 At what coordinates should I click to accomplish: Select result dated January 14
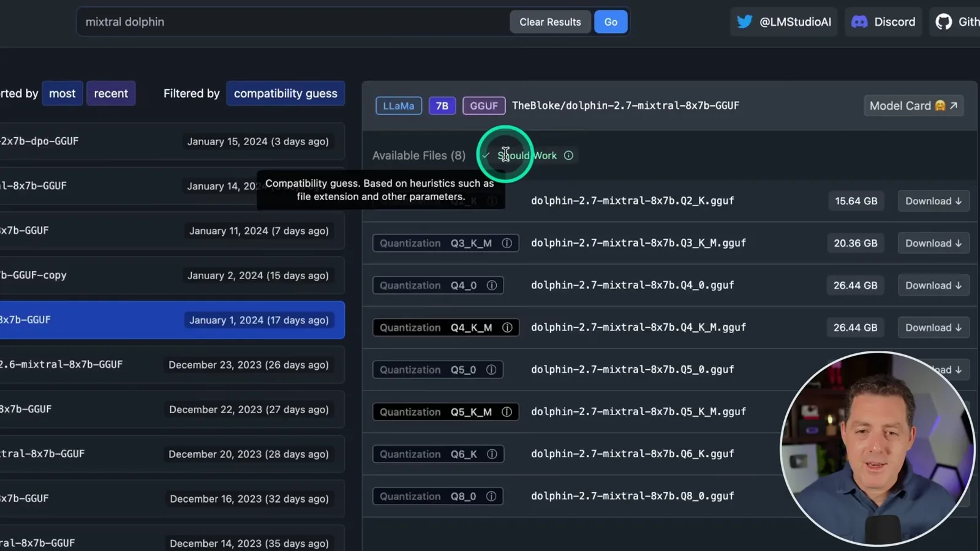[x=171, y=186]
